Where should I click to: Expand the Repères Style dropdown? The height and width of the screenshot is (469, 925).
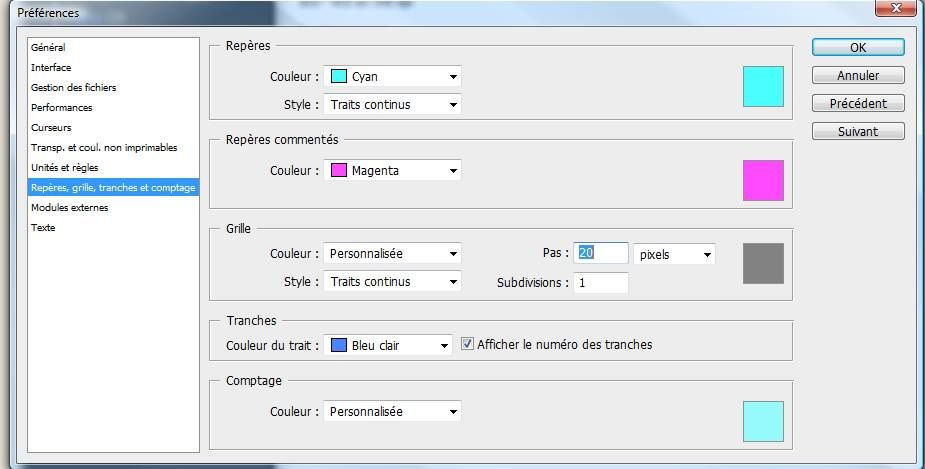392,104
